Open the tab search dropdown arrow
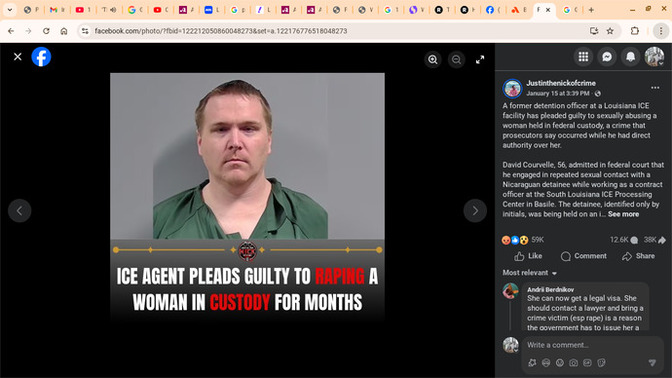 coord(9,10)
